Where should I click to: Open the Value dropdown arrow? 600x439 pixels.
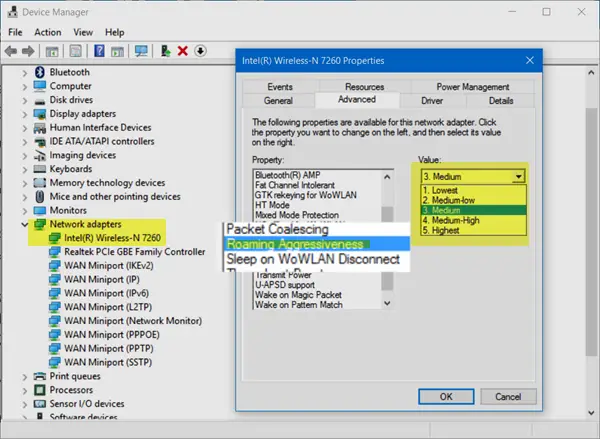(x=517, y=176)
